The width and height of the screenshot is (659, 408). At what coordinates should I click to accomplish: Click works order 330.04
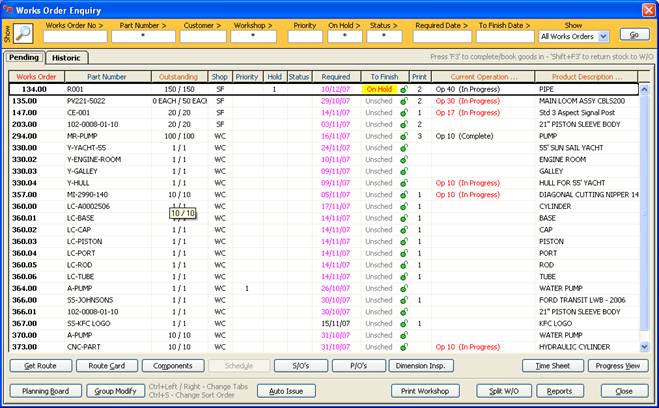(x=24, y=183)
